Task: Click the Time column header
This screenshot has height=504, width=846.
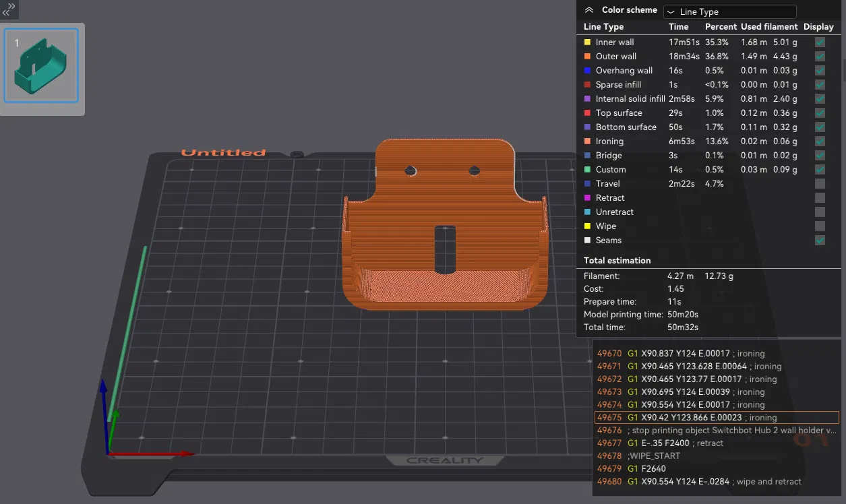Action: coord(678,27)
